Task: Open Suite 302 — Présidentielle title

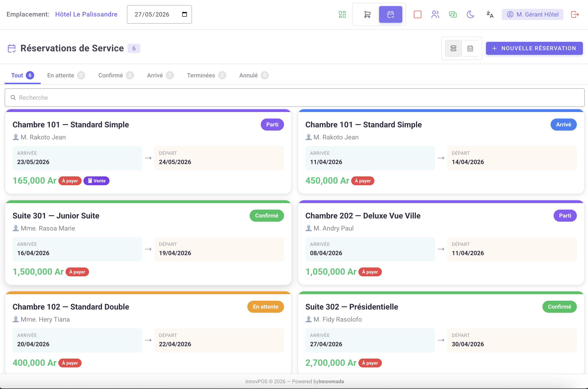Action: coord(352,307)
